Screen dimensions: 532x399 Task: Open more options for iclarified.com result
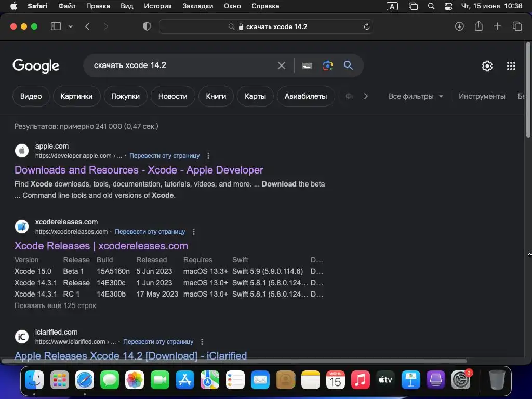202,342
